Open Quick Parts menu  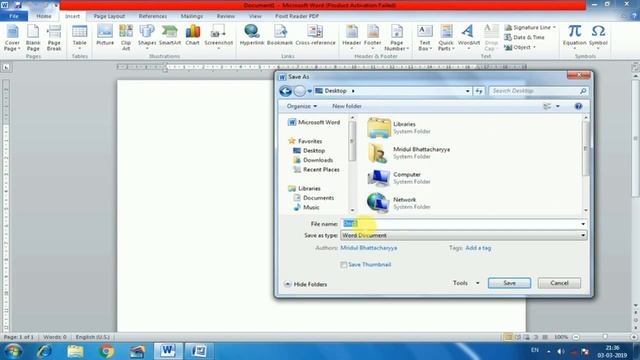tap(445, 38)
